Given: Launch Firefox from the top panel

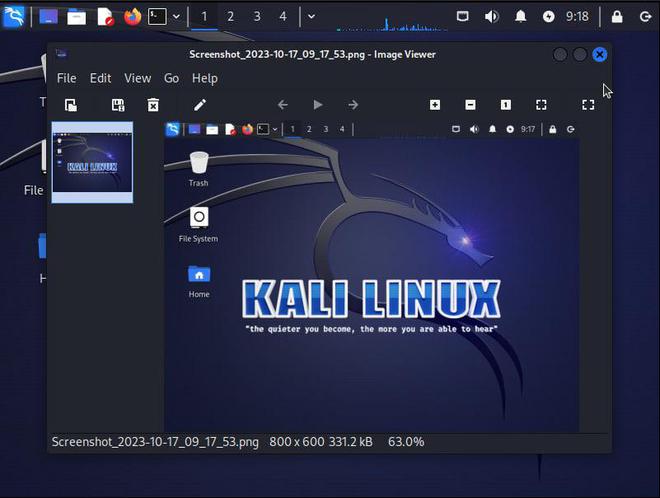Looking at the screenshot, I should click(133, 16).
